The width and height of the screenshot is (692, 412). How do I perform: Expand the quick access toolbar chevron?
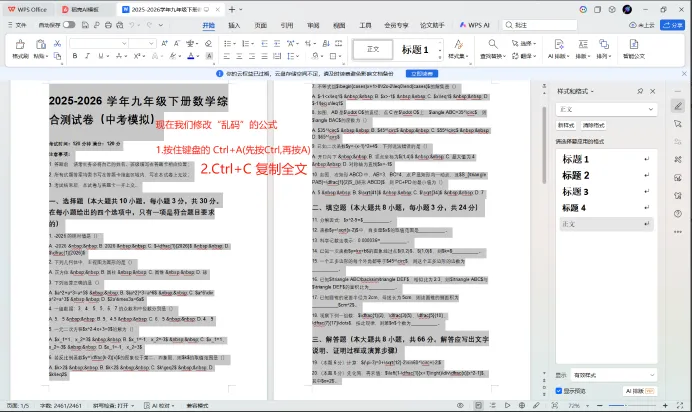point(161,25)
